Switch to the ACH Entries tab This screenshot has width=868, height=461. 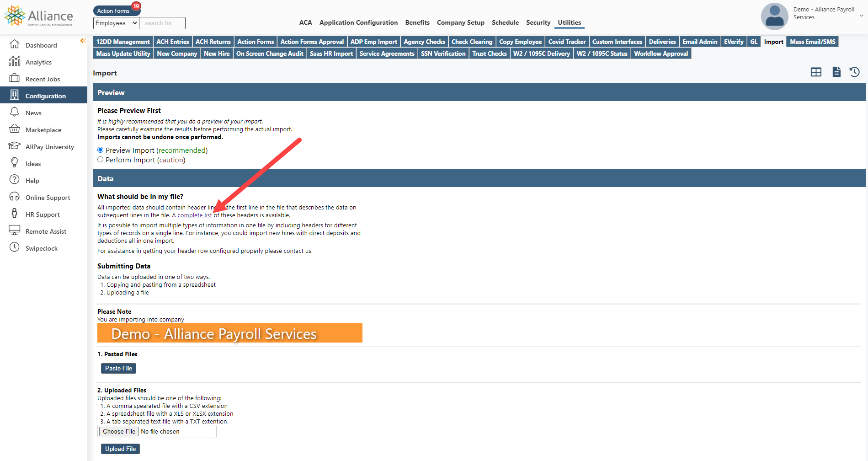[173, 42]
